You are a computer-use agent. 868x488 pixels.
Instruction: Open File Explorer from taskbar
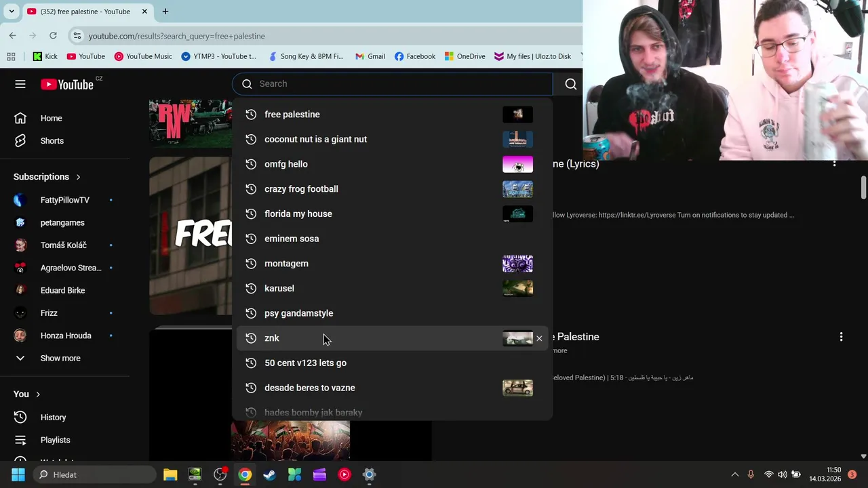point(170,475)
